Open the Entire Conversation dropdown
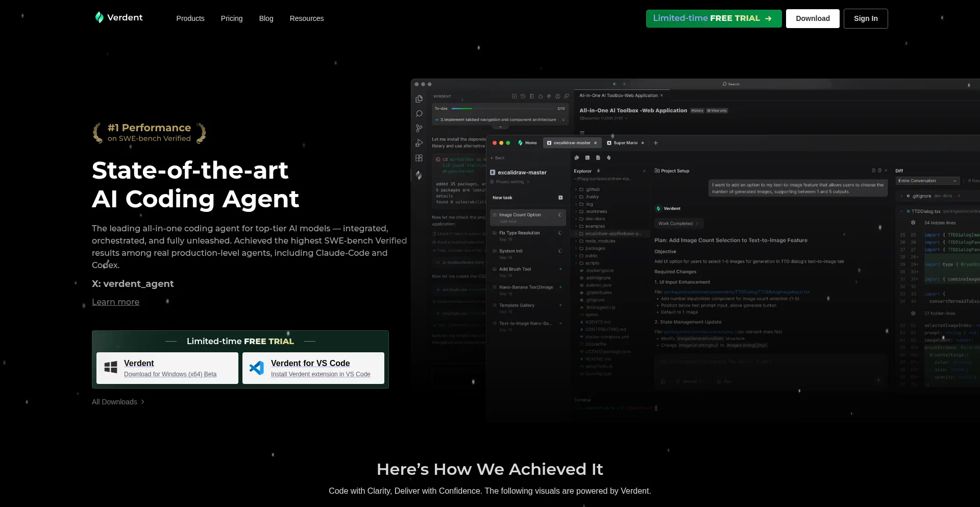Image resolution: width=980 pixels, height=507 pixels. pos(927,181)
